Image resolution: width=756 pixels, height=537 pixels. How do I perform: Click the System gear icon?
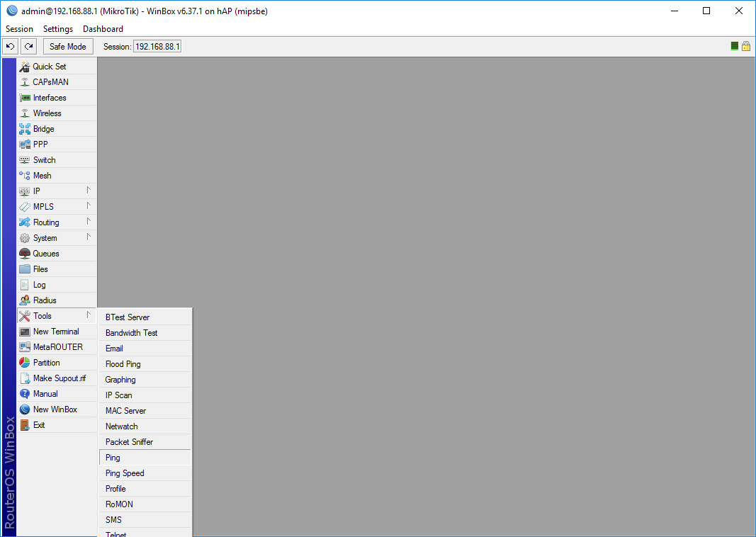click(x=25, y=237)
